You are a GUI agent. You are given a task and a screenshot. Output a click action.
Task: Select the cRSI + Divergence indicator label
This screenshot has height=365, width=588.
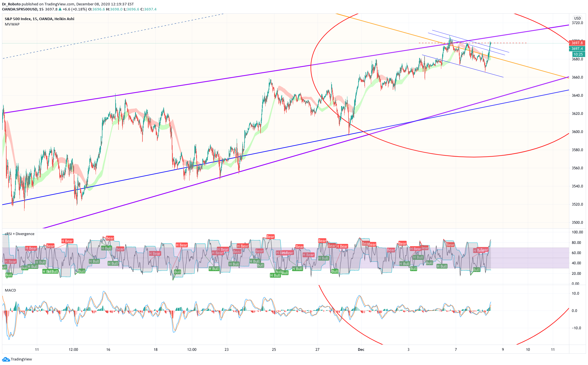point(20,234)
